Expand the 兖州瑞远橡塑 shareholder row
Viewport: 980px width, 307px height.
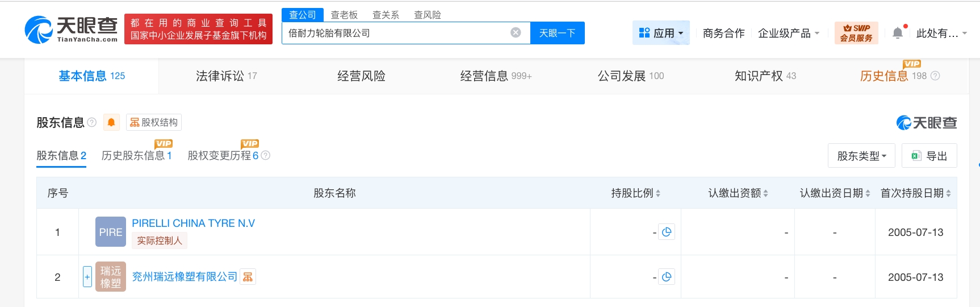pyautogui.click(x=87, y=277)
